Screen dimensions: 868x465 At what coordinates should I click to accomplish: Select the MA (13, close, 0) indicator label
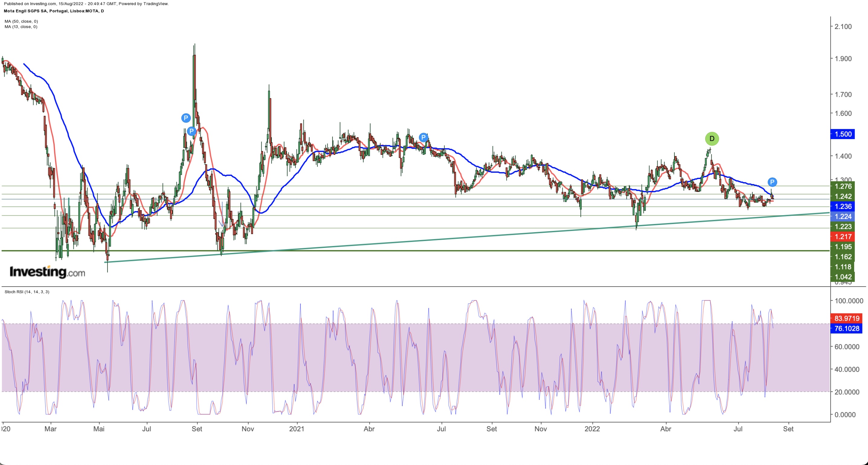[21, 27]
